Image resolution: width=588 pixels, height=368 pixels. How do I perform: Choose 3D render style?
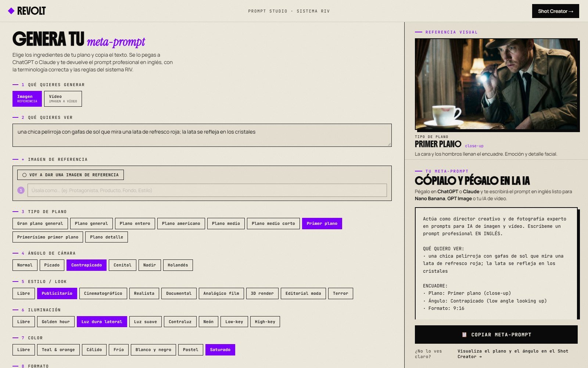click(x=262, y=293)
